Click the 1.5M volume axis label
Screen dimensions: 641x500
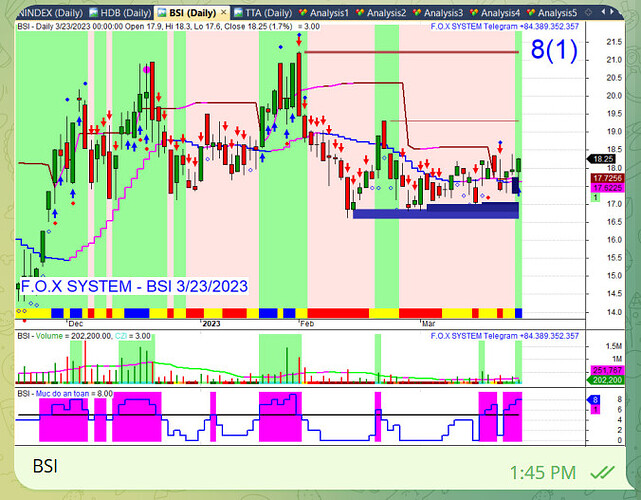pos(614,347)
